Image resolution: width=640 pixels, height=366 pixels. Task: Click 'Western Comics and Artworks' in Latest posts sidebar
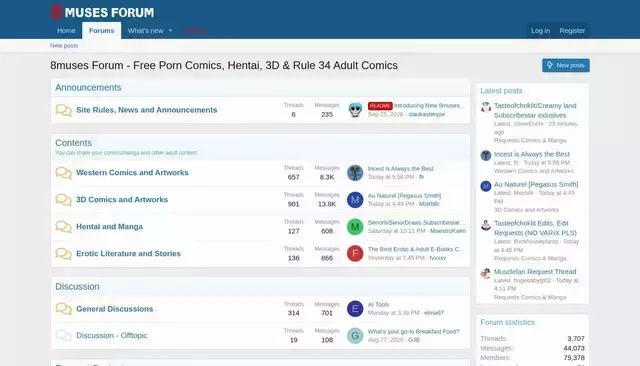click(534, 171)
